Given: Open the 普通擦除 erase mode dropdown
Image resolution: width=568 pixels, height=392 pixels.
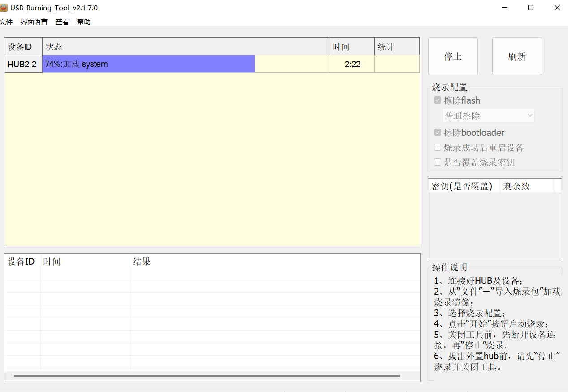Looking at the screenshot, I should [488, 116].
